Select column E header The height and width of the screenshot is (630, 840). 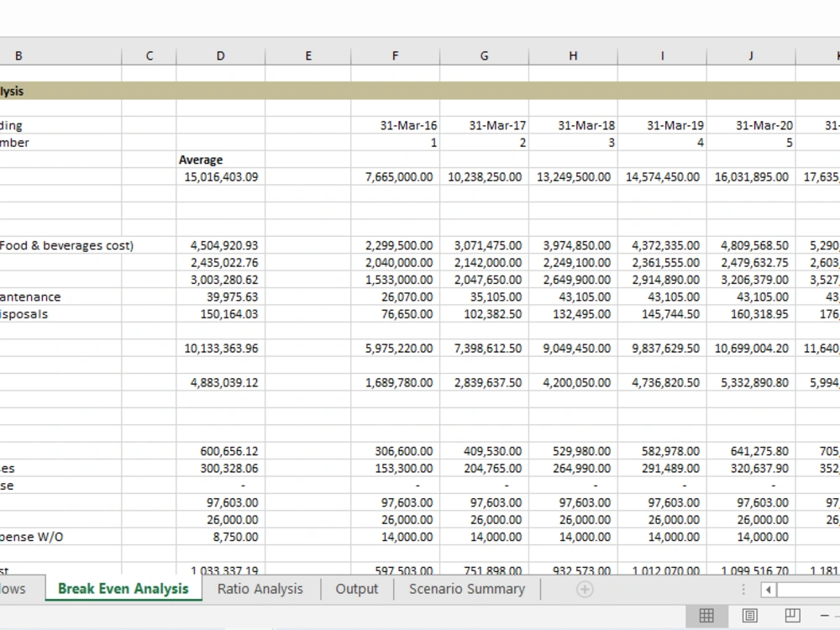click(308, 55)
